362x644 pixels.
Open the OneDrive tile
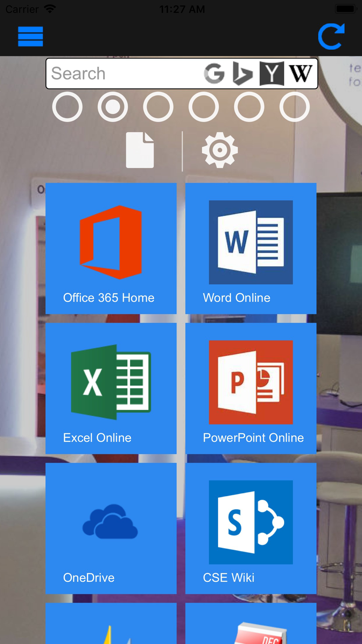pos(111,528)
